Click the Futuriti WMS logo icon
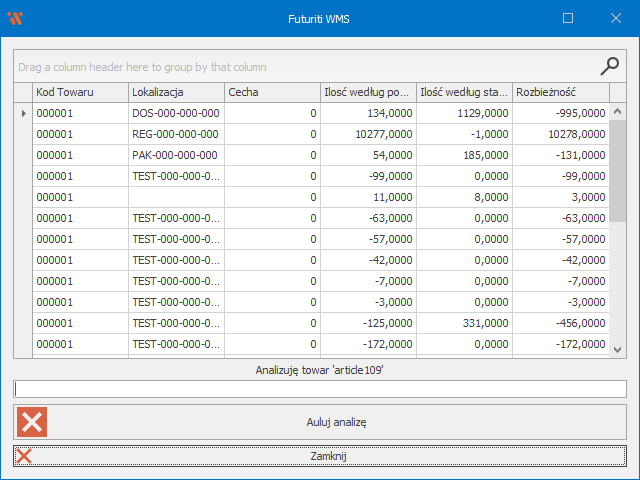640x480 pixels. [x=15, y=18]
